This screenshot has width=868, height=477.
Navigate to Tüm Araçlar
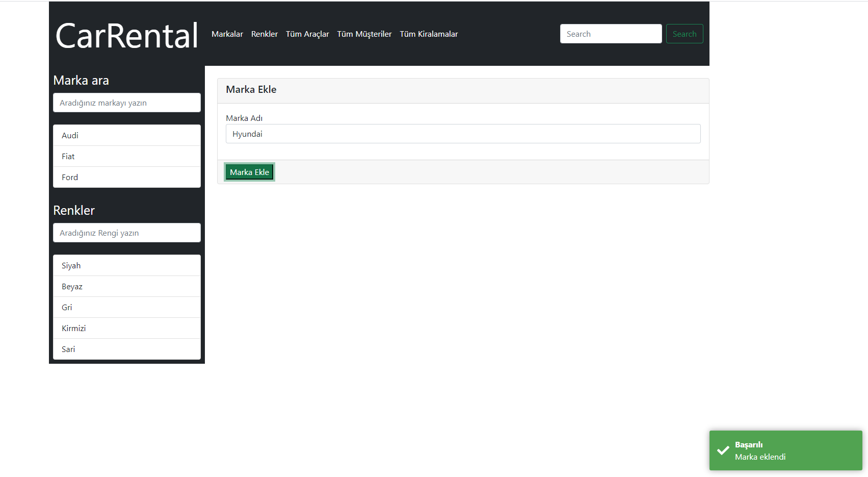(307, 34)
